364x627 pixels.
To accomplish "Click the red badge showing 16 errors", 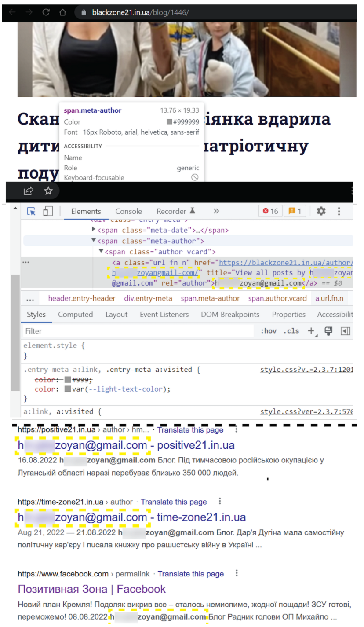I will coord(270,211).
